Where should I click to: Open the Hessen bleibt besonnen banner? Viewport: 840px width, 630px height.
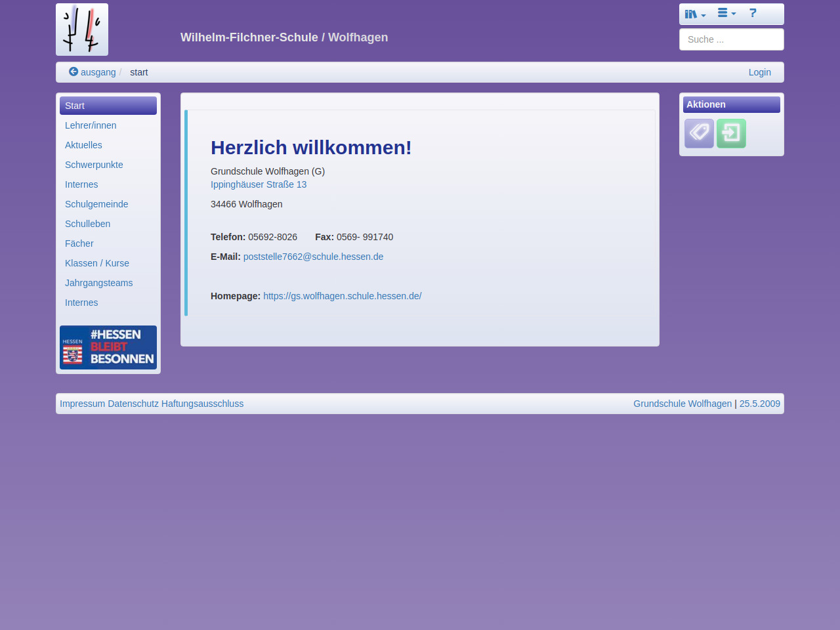[108, 347]
